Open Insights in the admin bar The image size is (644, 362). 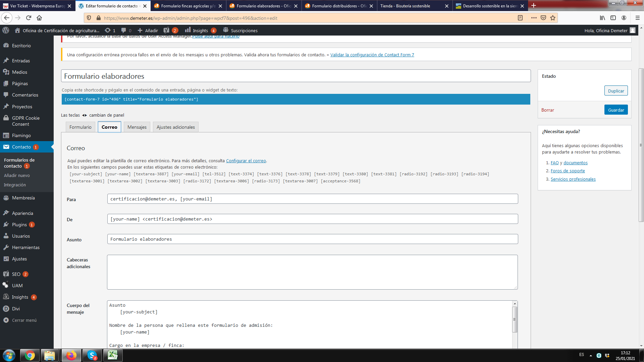tap(201, 30)
